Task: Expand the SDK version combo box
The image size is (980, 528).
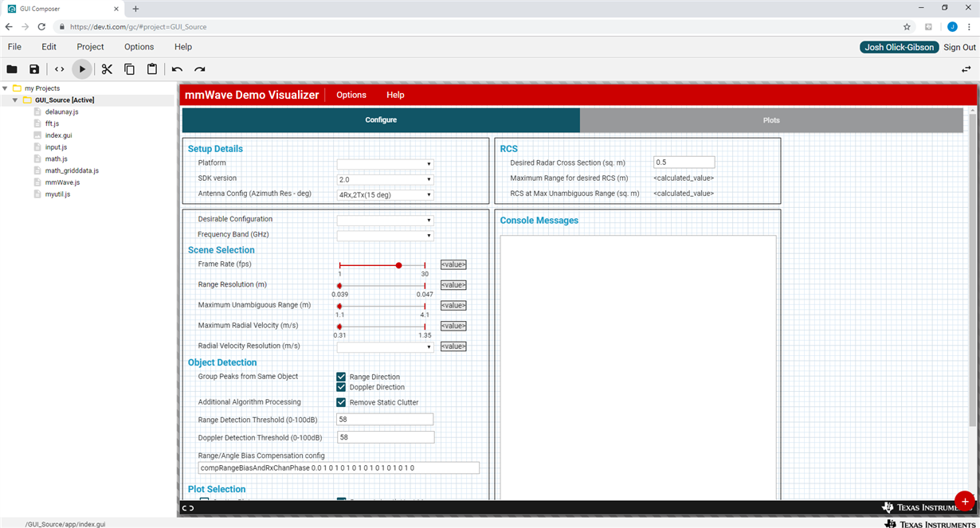Action: click(x=385, y=179)
